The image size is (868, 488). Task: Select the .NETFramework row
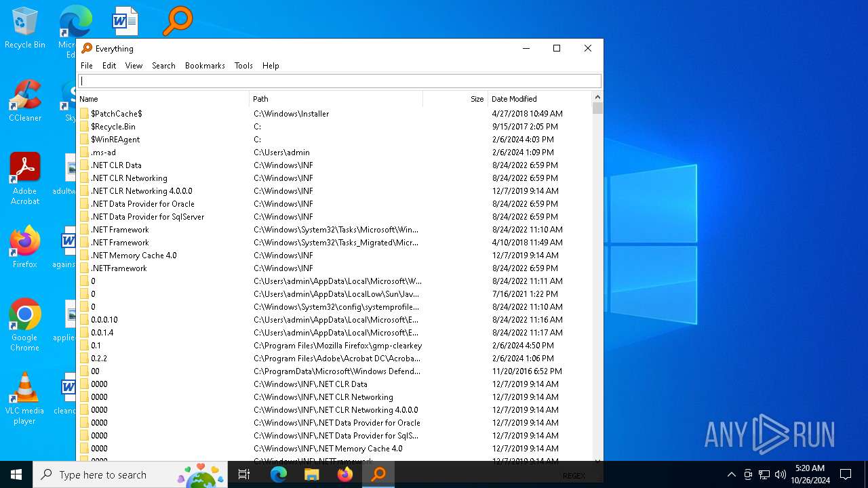(x=334, y=268)
